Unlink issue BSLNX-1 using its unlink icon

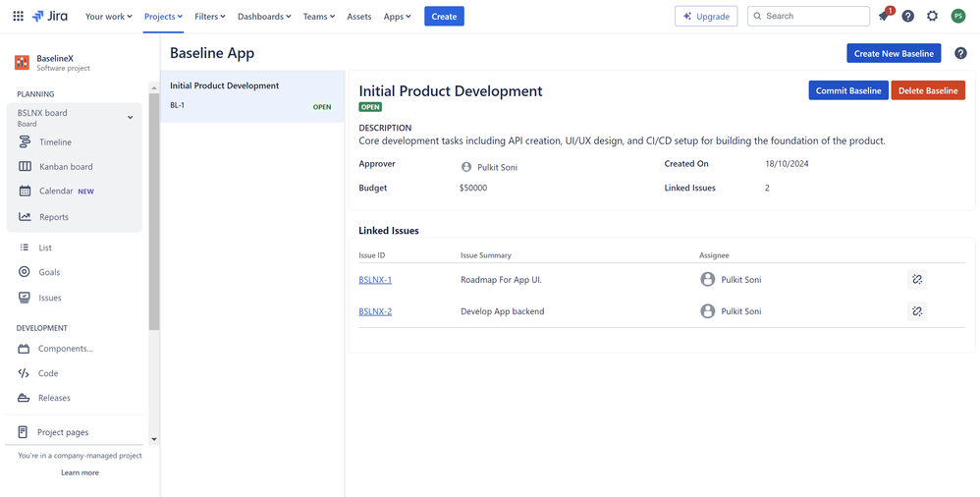tap(917, 280)
